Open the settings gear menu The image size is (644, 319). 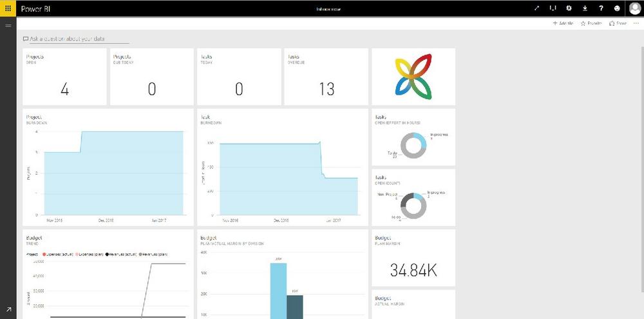569,8
